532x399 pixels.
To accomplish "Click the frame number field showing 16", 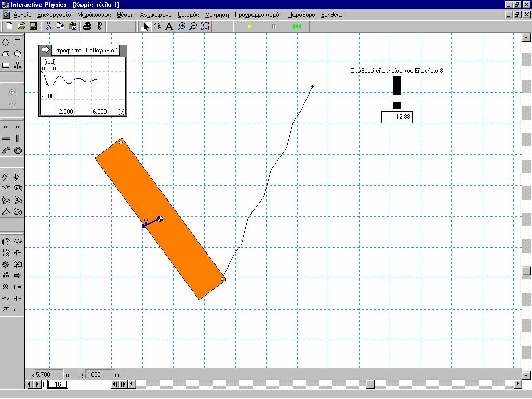I will tap(58, 384).
